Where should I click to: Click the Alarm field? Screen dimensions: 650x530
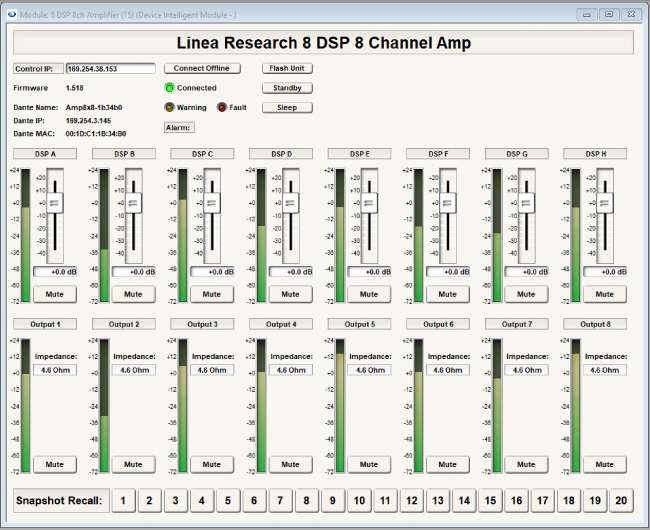[x=179, y=128]
